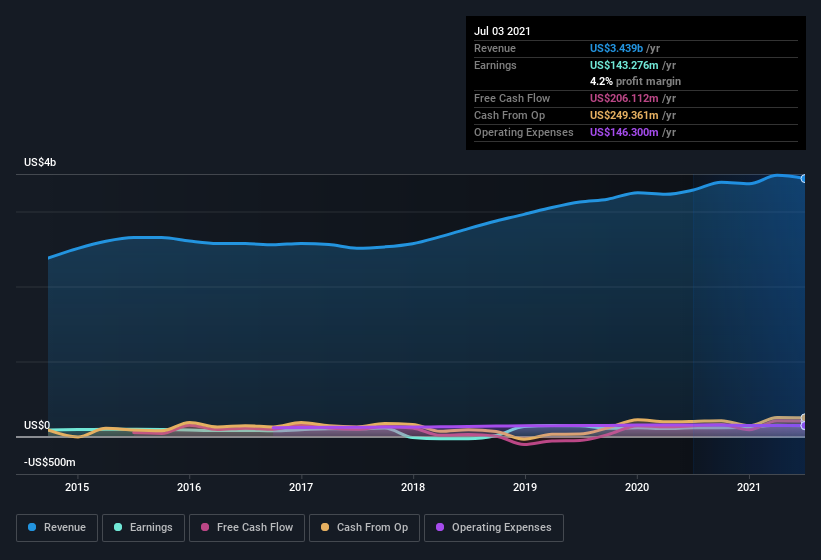Click the US$4b y-axis label
The image size is (821, 560).
coord(40,162)
